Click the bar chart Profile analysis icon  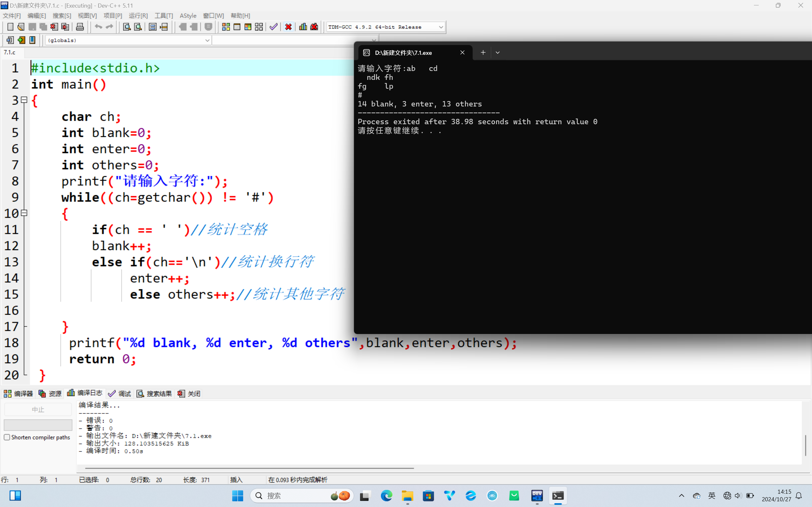click(303, 27)
